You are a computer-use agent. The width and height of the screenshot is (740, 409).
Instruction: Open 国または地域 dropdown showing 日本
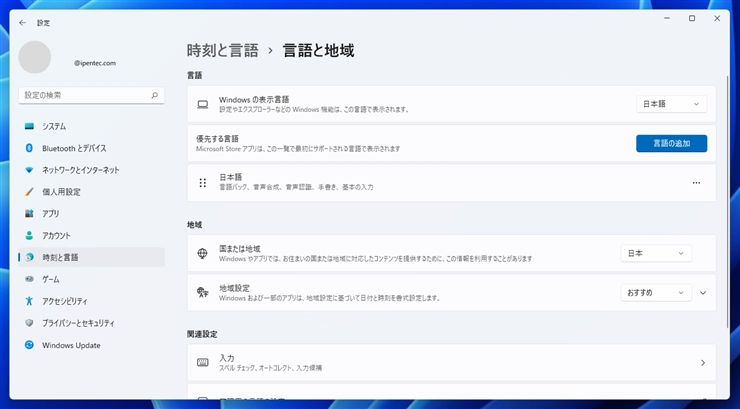656,253
